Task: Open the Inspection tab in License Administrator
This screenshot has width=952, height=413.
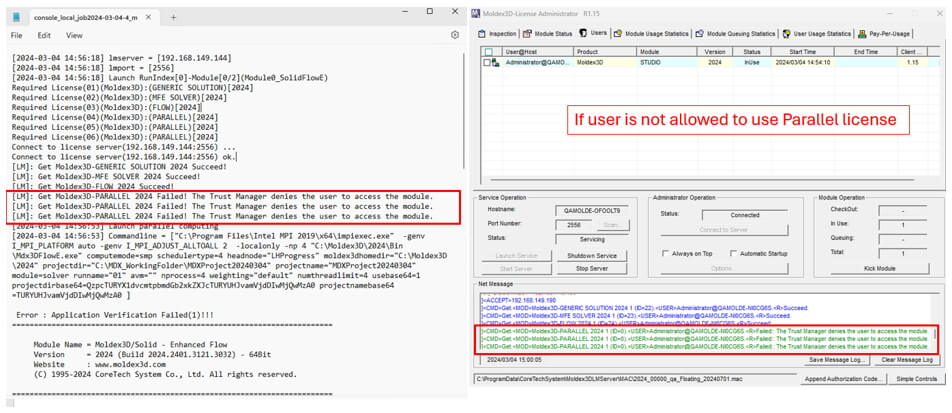Action: click(x=497, y=34)
